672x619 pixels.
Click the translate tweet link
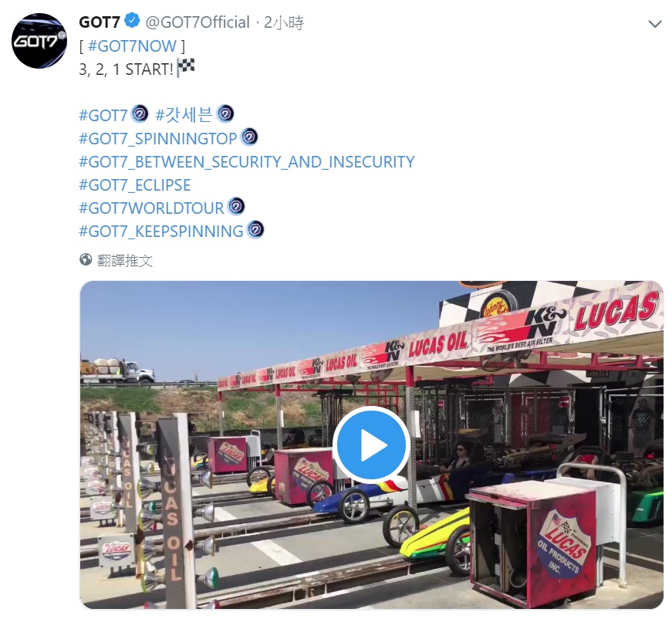coord(125,261)
